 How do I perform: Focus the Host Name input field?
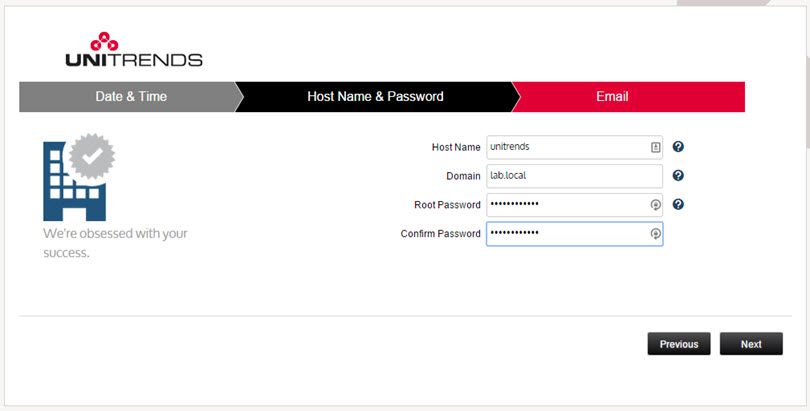(x=565, y=147)
